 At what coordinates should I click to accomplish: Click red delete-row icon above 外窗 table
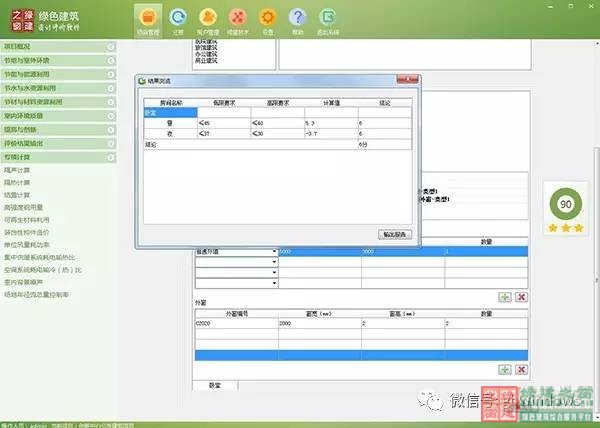pos(521,297)
